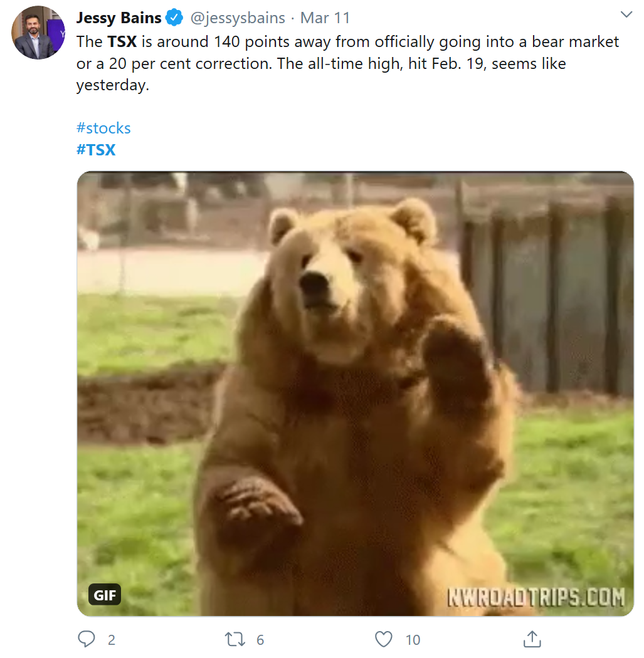
Task: Open the #TSX hashtag link
Action: coord(96,150)
